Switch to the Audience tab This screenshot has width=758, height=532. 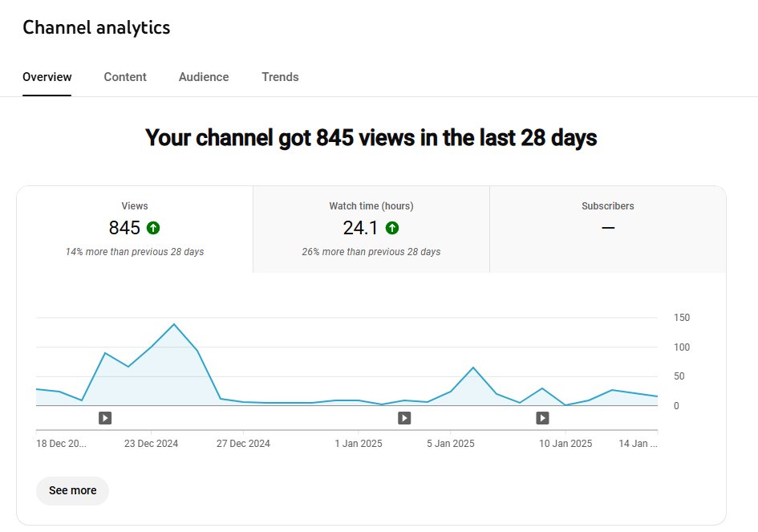[204, 77]
